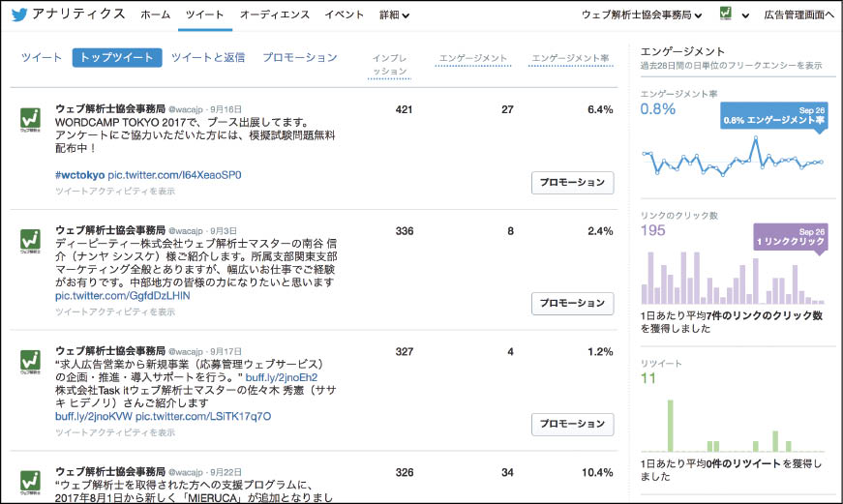843x504 pixels.
Task: Click the 9月3日 tweet date
Action: pos(224,231)
